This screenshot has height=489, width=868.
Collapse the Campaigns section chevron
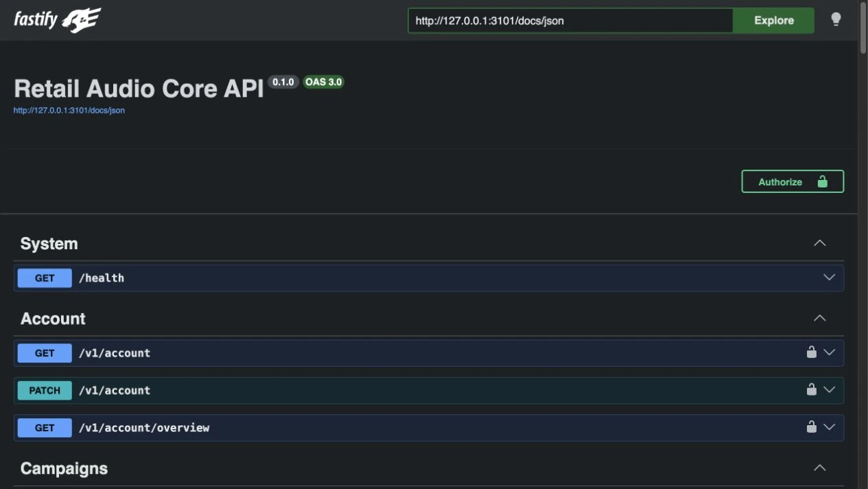point(819,468)
